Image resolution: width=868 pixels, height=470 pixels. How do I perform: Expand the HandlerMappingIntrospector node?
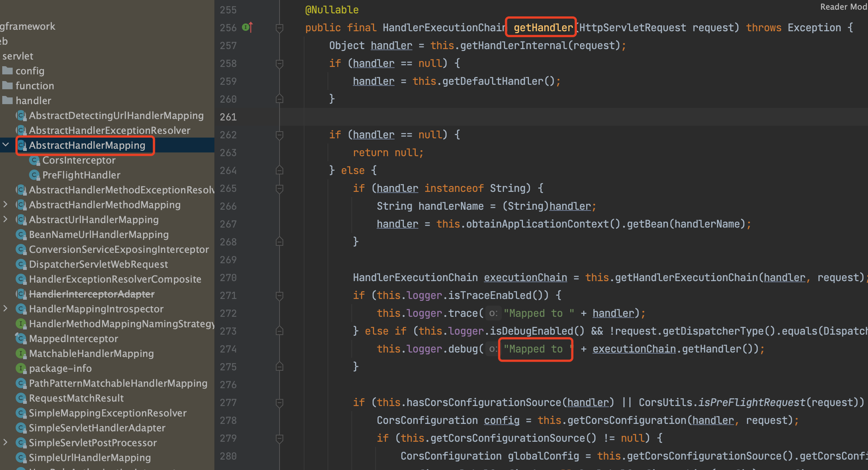(5, 309)
